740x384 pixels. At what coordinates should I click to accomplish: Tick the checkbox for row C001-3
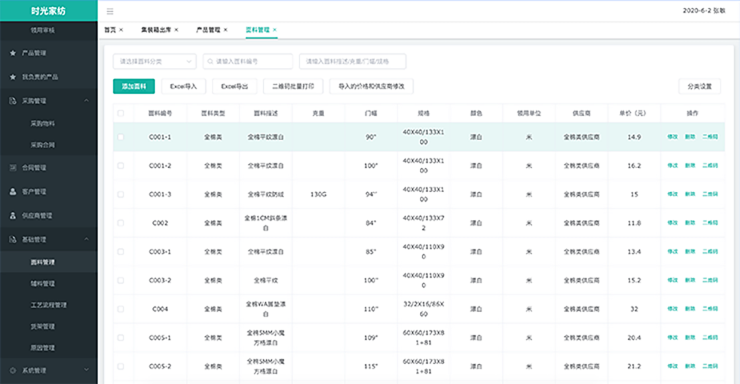coord(121,194)
